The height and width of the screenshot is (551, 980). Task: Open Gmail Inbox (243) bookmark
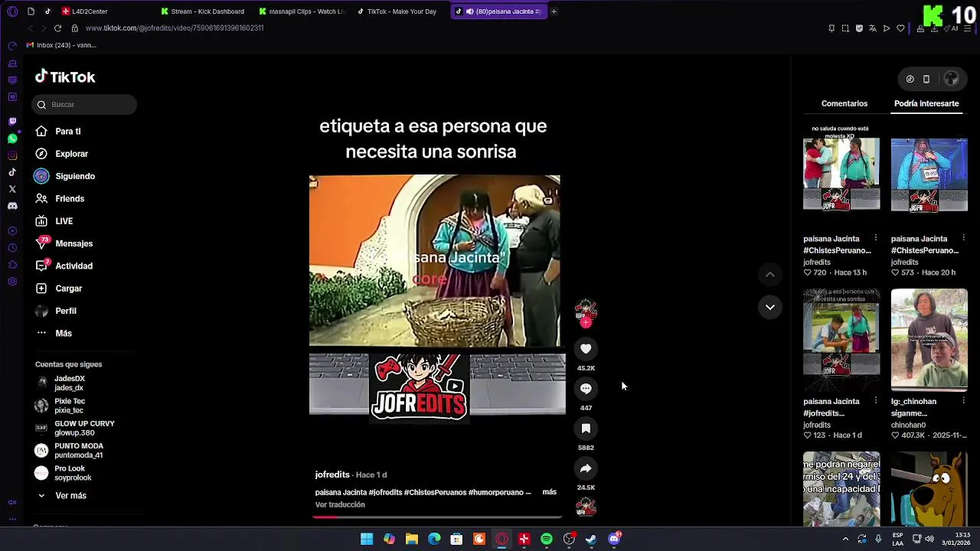click(61, 45)
